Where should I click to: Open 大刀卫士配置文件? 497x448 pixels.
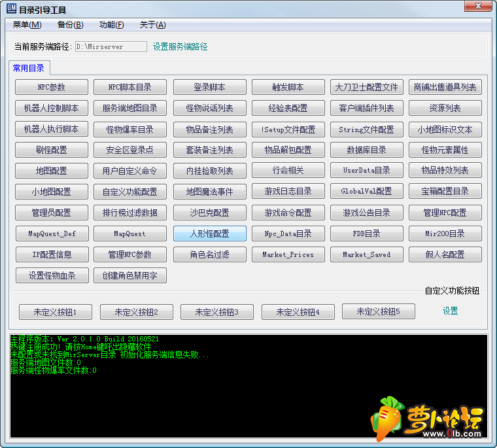[x=367, y=87]
